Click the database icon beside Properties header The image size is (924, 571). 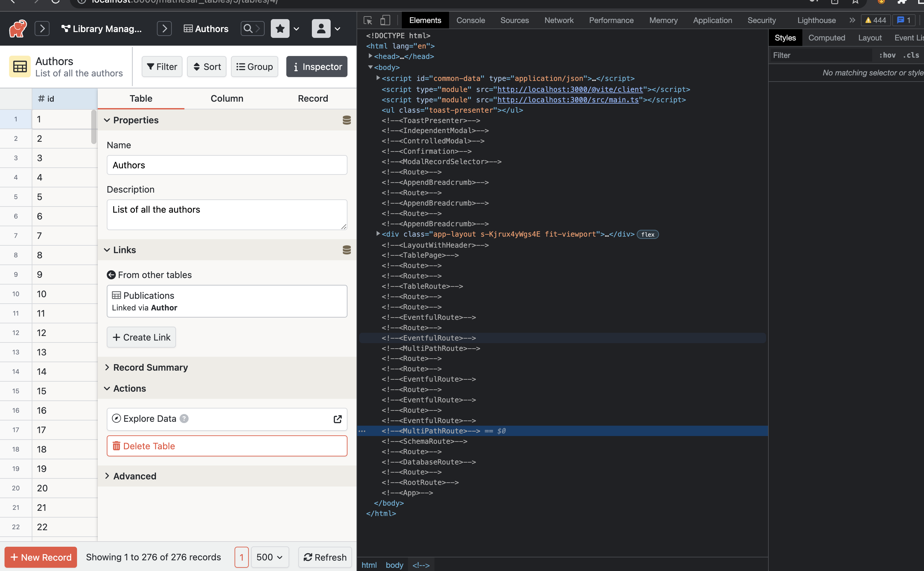(x=346, y=120)
